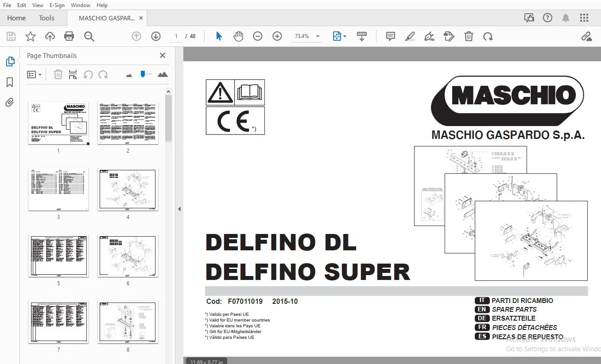Open the find text magnifier tool

(89, 36)
